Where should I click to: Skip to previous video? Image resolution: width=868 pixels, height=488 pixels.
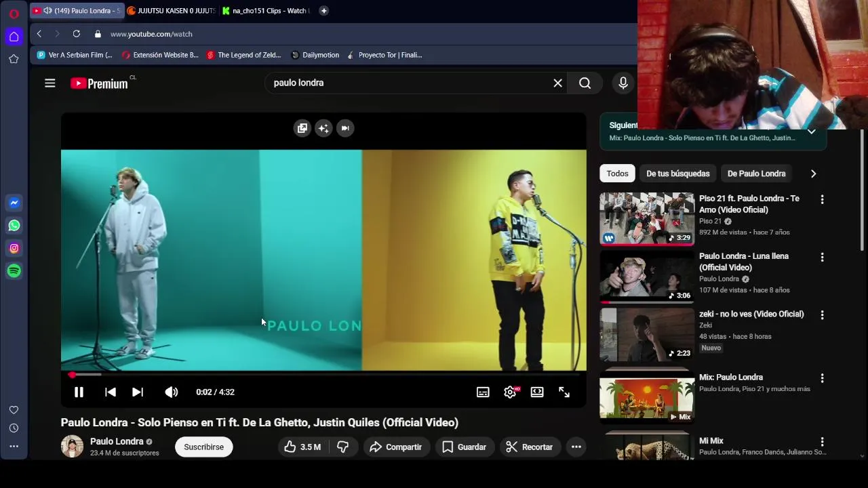coord(111,392)
